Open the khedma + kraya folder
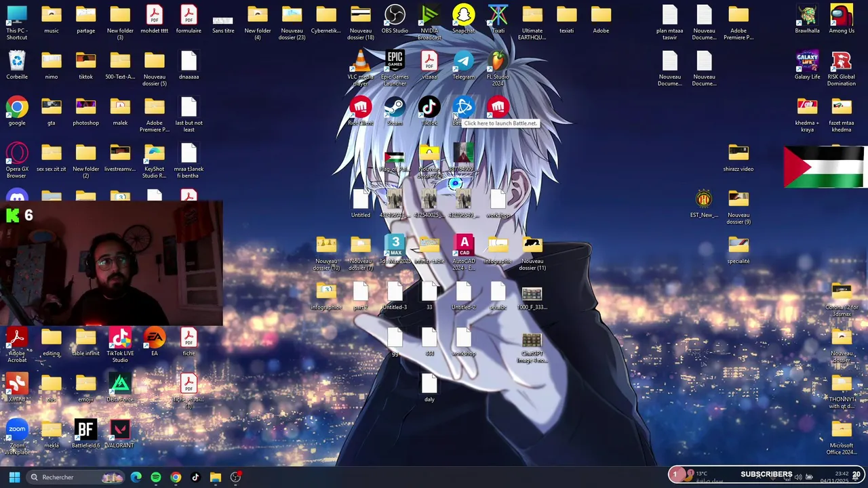 807,114
